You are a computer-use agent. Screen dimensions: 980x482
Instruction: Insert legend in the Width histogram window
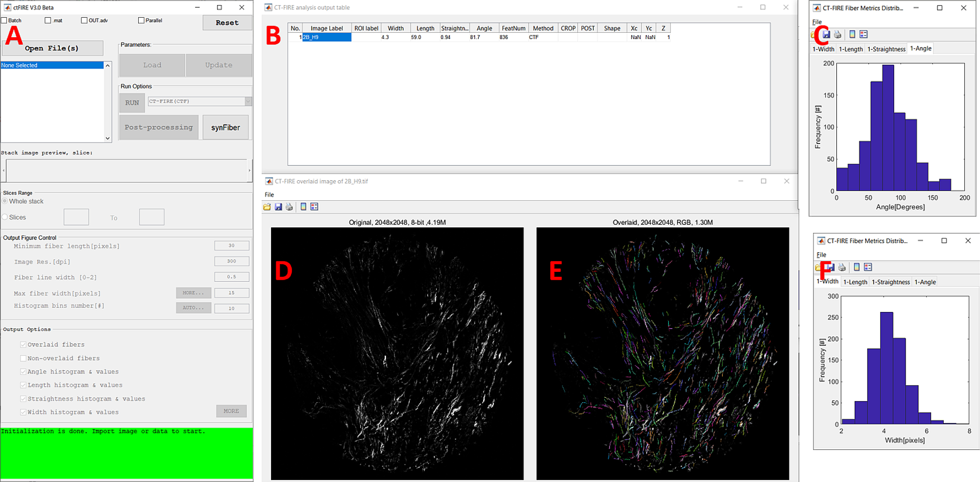coord(868,267)
